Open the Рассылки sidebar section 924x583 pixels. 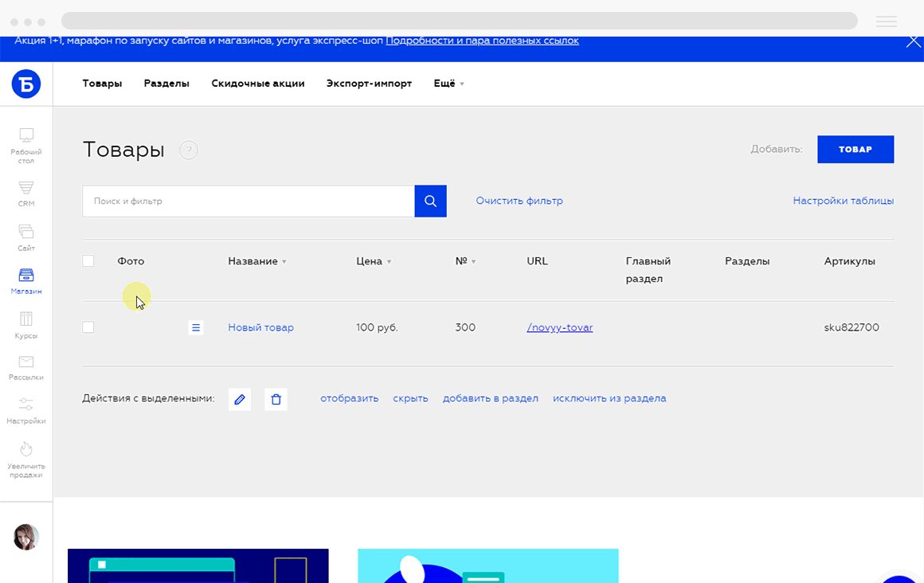click(x=26, y=368)
